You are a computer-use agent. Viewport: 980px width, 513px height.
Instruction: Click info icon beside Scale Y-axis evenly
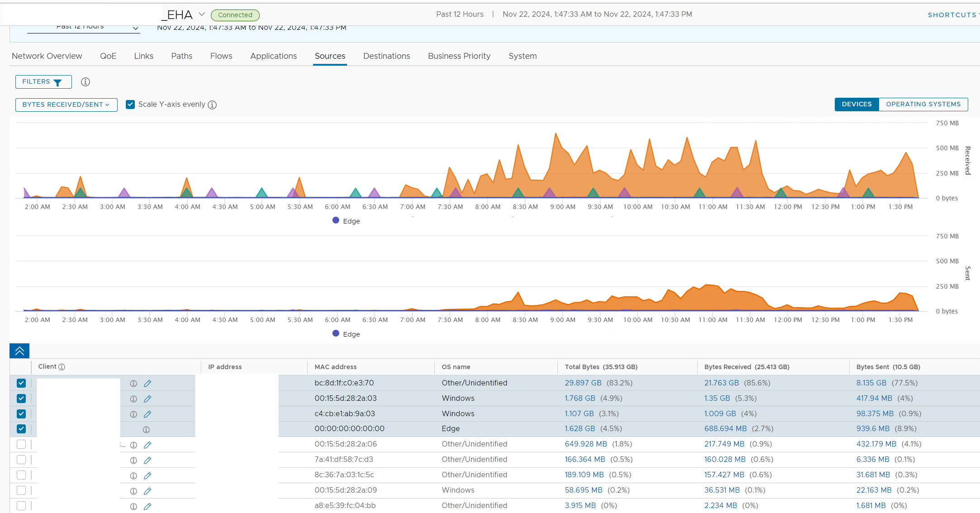(212, 105)
